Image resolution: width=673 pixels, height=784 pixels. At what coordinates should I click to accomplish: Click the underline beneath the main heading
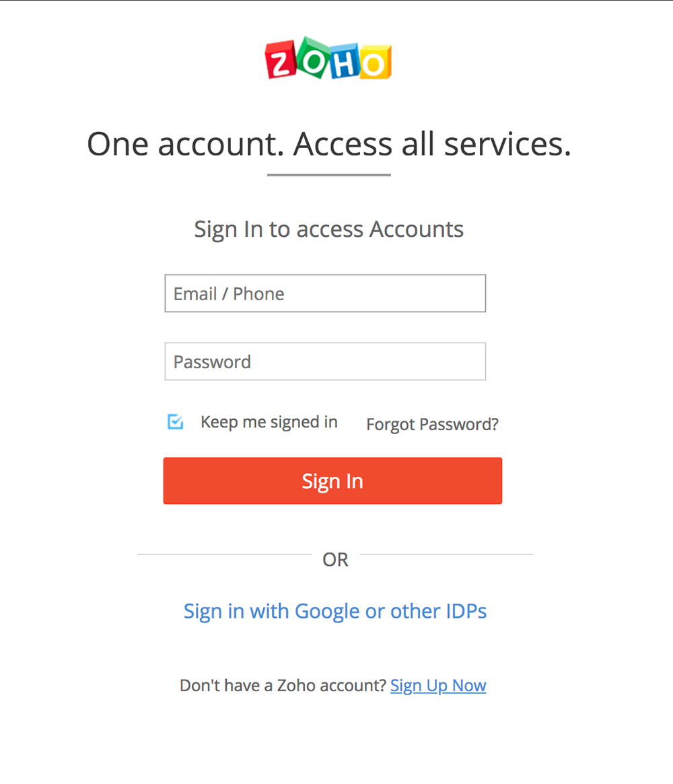328,175
